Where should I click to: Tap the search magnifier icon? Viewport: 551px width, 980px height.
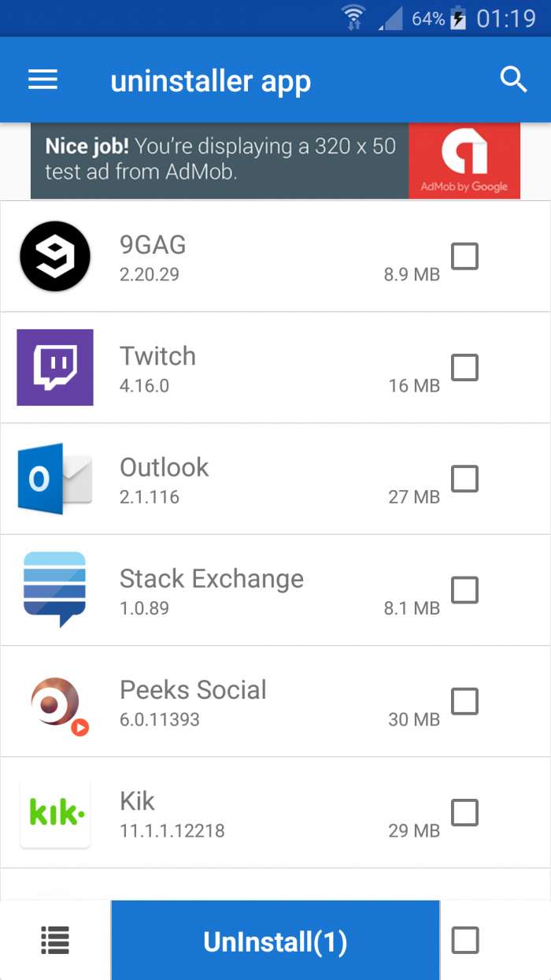(x=513, y=80)
